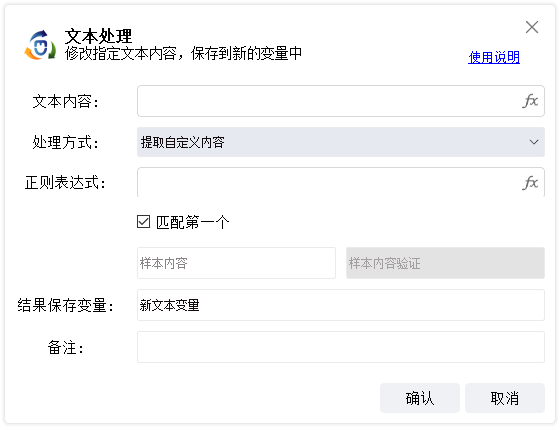Click the fx icon in 文本内容 field
This screenshot has width=560, height=428.
[530, 101]
